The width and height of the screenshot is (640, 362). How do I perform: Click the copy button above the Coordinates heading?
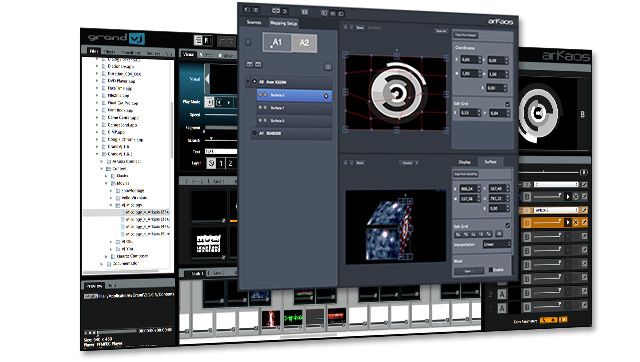click(466, 36)
